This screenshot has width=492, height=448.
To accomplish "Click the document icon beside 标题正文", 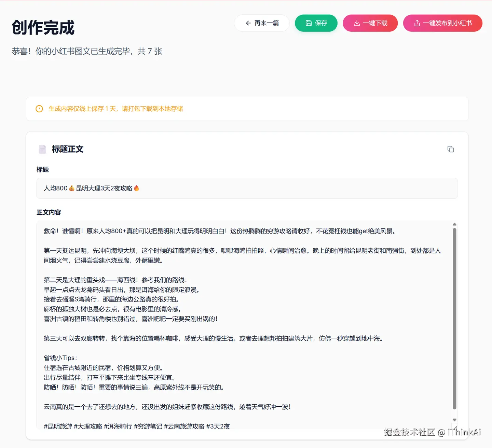I will click(42, 149).
